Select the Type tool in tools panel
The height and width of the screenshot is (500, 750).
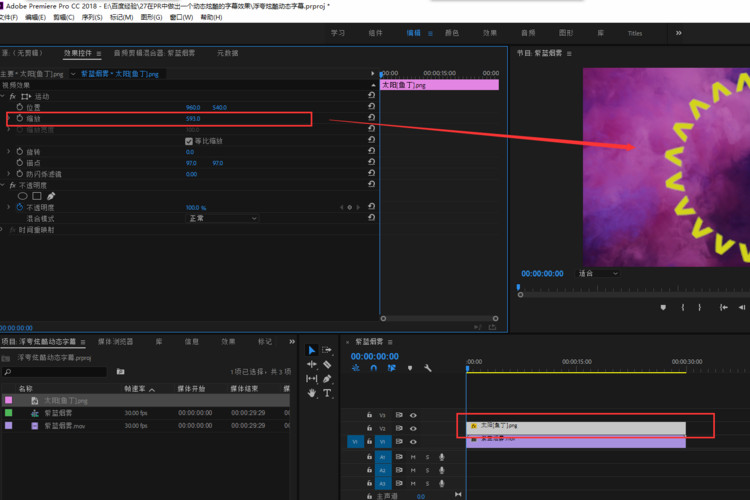[328, 393]
